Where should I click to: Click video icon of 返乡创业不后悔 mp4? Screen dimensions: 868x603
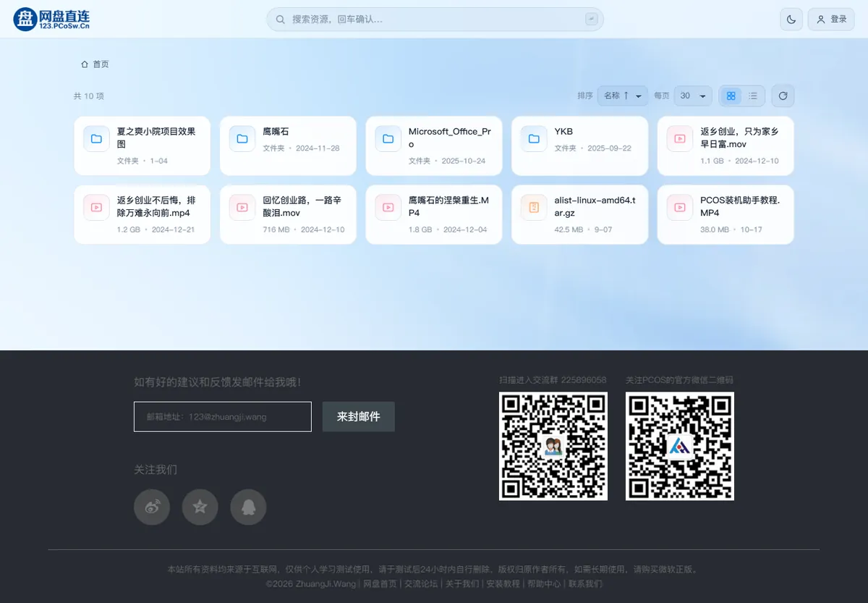coord(96,207)
